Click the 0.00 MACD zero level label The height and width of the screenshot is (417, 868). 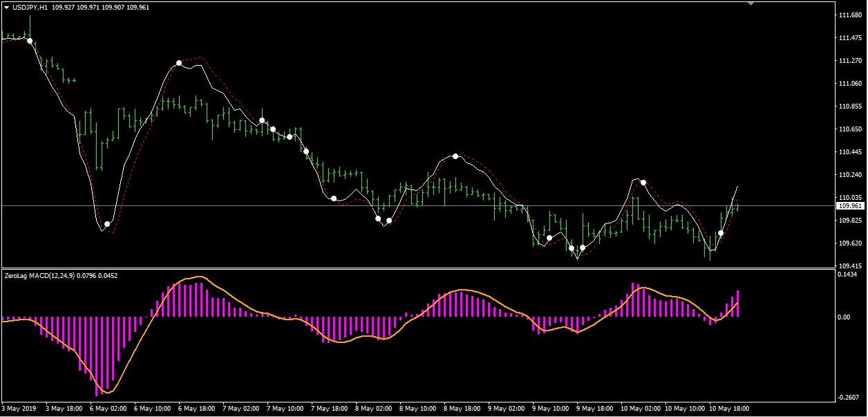(844, 317)
